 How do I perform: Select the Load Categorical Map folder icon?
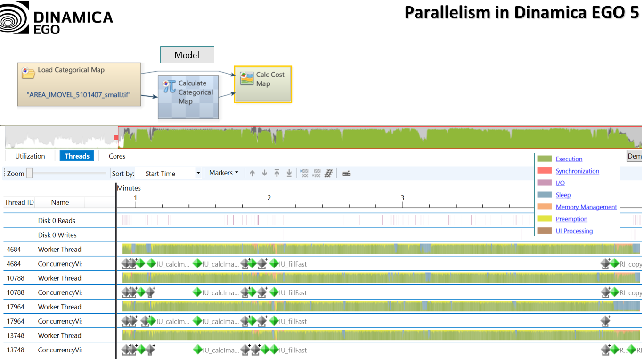pyautogui.click(x=28, y=73)
